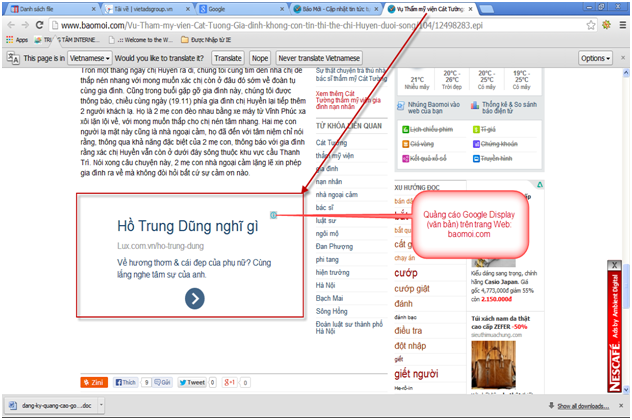This screenshot has height=420, width=632.
Task: Click Nope in the translate bar
Action: (260, 58)
